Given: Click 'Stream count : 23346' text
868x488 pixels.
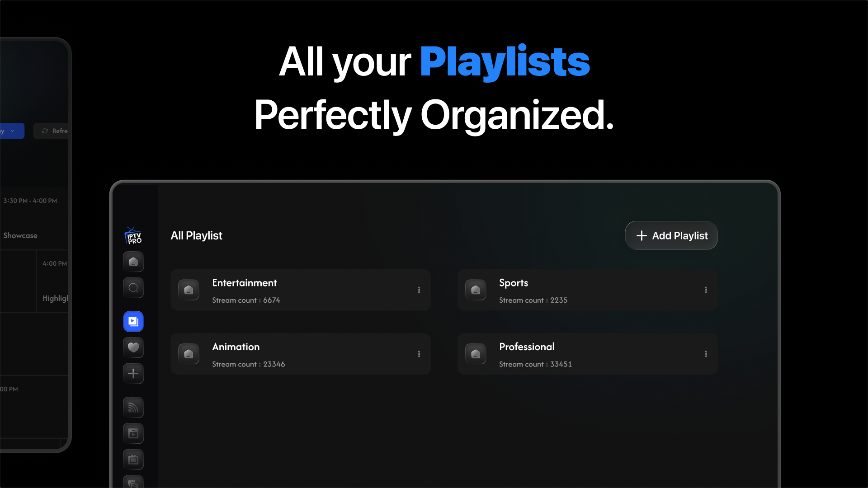Looking at the screenshot, I should pos(249,365).
